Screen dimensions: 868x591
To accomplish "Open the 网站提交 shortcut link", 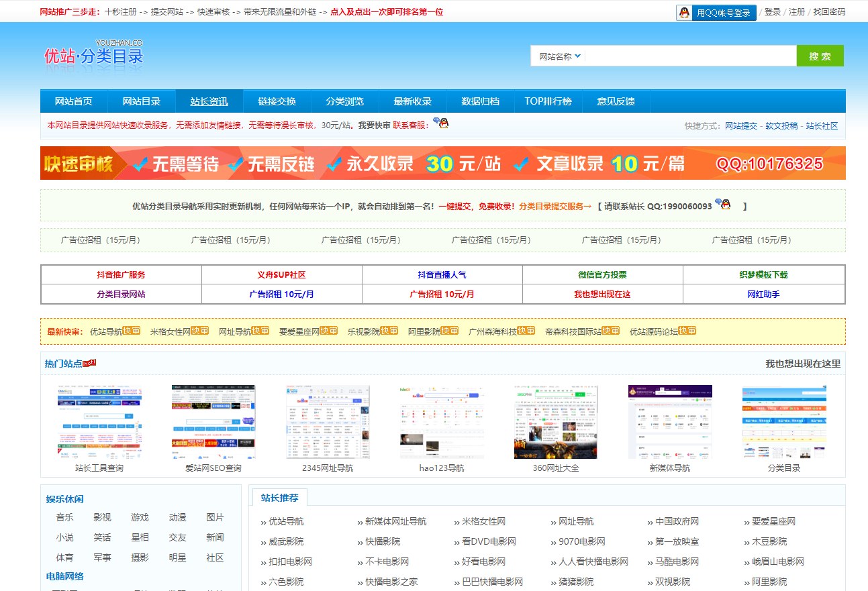I will tap(741, 125).
